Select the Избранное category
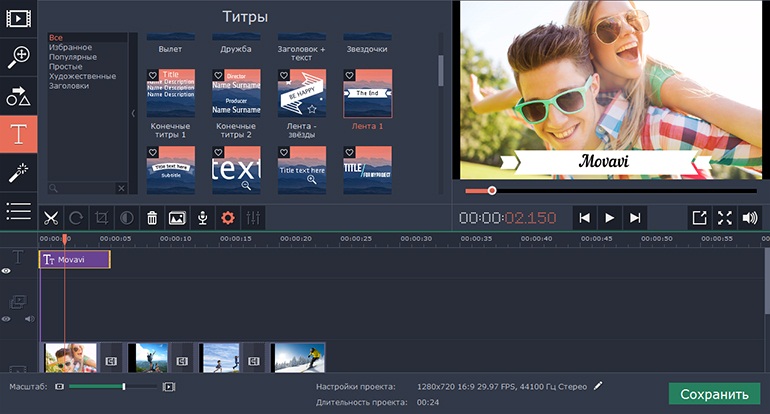This screenshot has height=414, width=770. [70, 47]
